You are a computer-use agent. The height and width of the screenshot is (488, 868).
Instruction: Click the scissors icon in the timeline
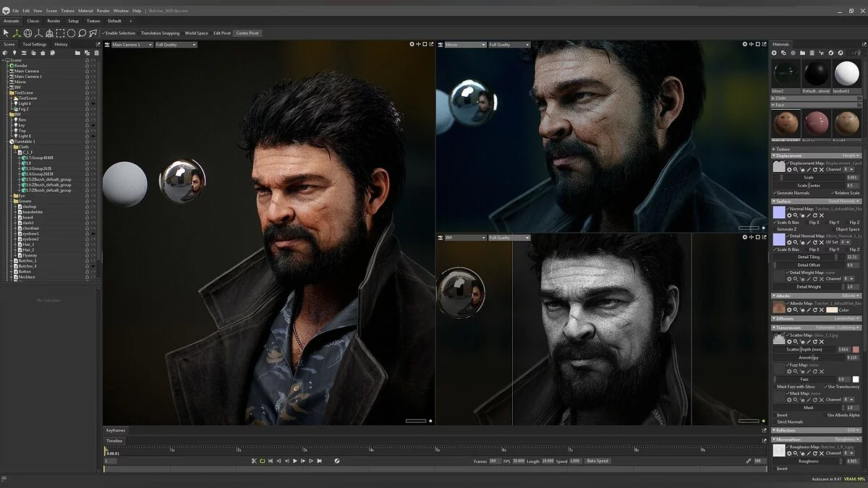coord(254,461)
